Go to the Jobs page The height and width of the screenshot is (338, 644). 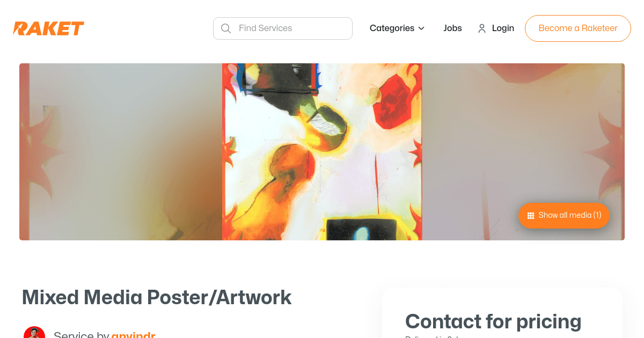(x=452, y=28)
